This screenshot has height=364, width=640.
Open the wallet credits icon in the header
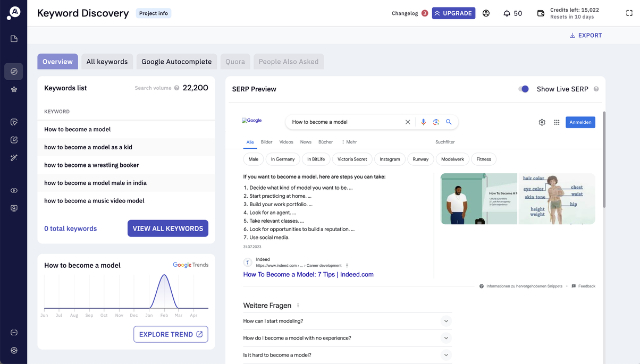pos(541,13)
